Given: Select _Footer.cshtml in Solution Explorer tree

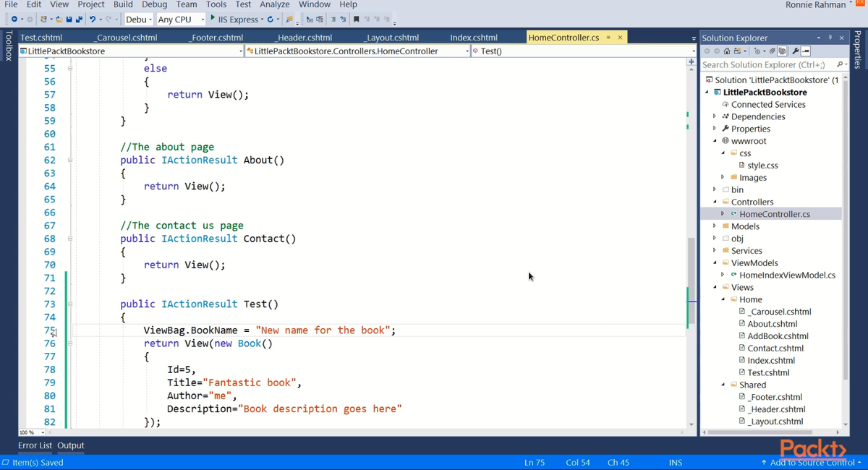Looking at the screenshot, I should tap(775, 397).
